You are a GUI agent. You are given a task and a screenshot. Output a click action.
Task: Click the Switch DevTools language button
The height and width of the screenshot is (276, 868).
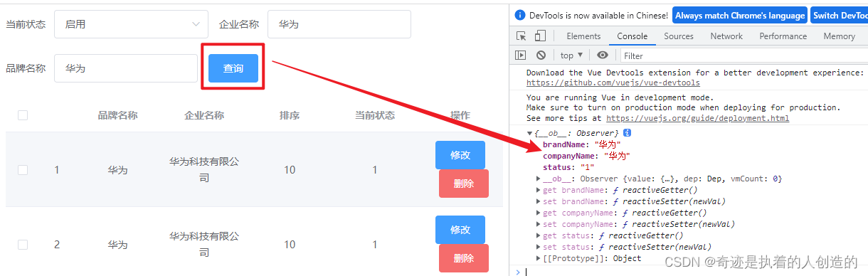[839, 15]
